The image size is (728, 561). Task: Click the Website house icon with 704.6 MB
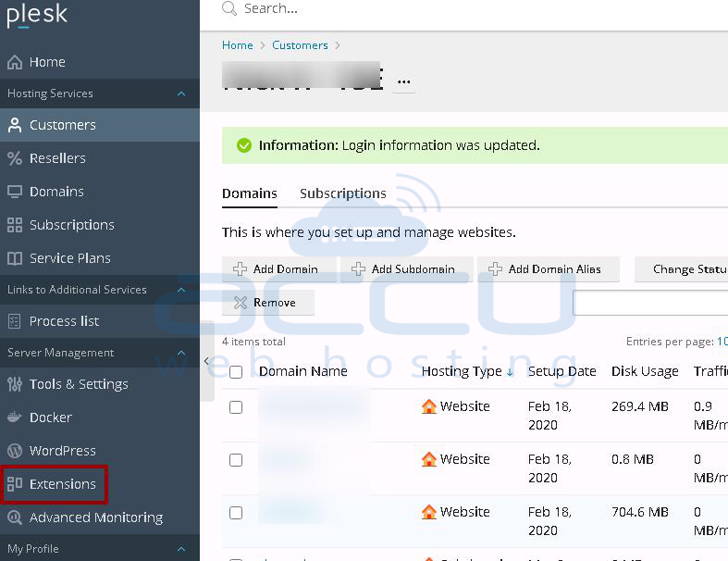429,512
